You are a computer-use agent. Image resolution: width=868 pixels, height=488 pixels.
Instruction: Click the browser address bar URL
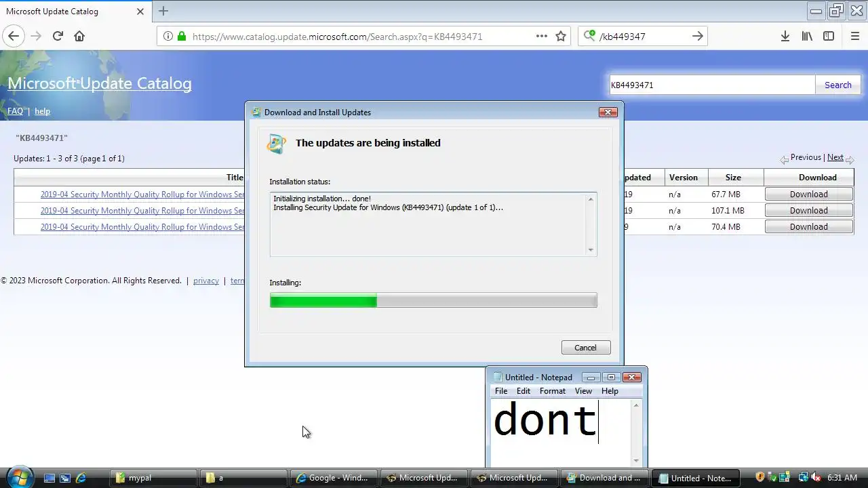338,37
